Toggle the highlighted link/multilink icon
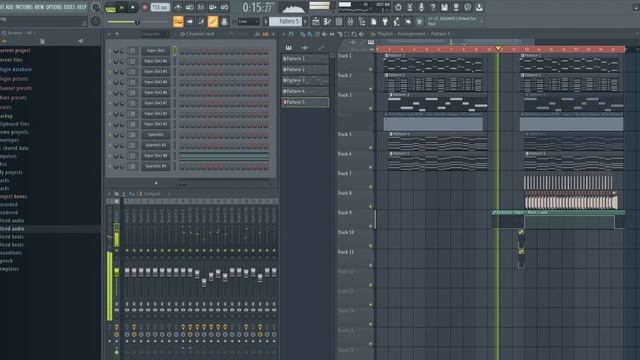This screenshot has width=640, height=360. 213,21
